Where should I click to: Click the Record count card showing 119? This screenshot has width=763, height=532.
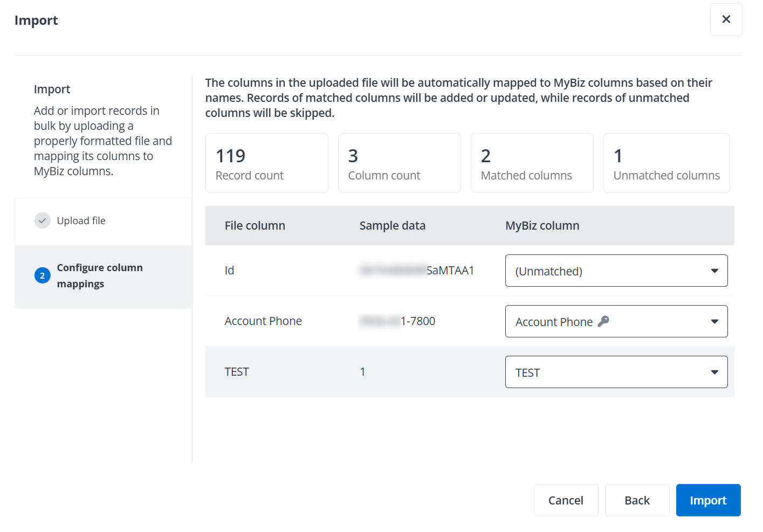[x=266, y=163]
